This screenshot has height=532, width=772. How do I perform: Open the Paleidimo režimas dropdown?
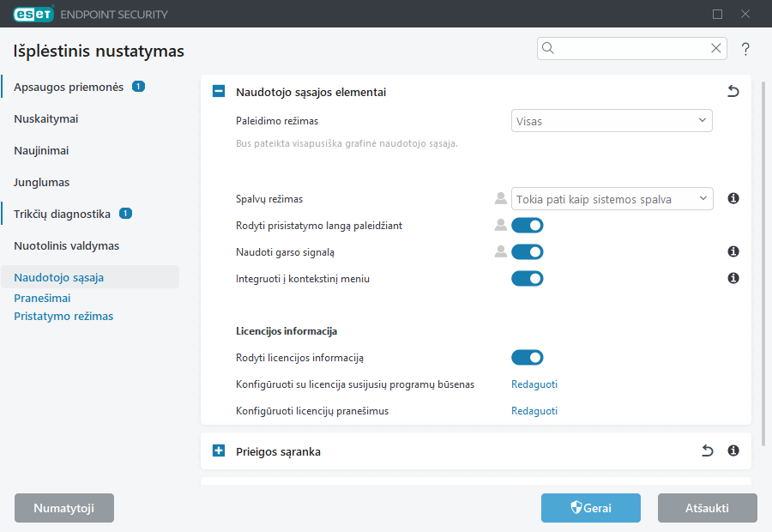click(x=612, y=121)
